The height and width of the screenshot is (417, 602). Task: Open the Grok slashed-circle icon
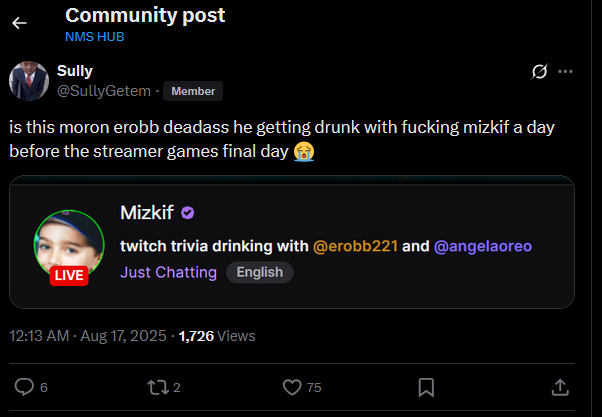coord(539,71)
